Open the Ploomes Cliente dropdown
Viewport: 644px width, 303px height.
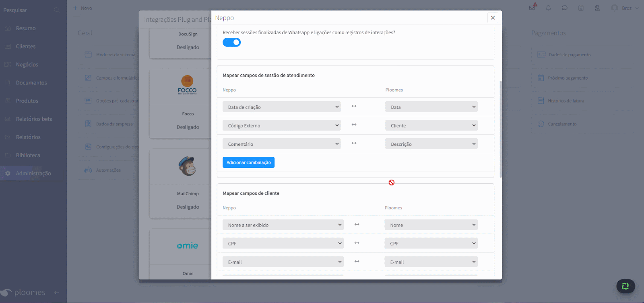[x=431, y=125]
